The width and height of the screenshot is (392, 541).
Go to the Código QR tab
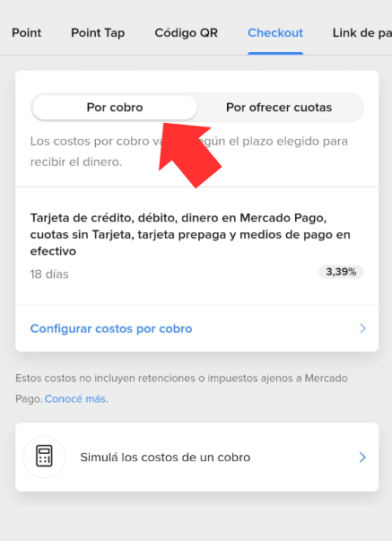(186, 33)
